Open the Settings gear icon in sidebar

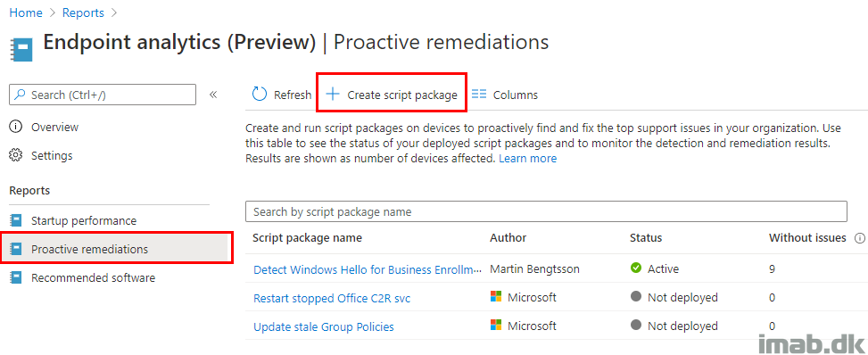16,155
